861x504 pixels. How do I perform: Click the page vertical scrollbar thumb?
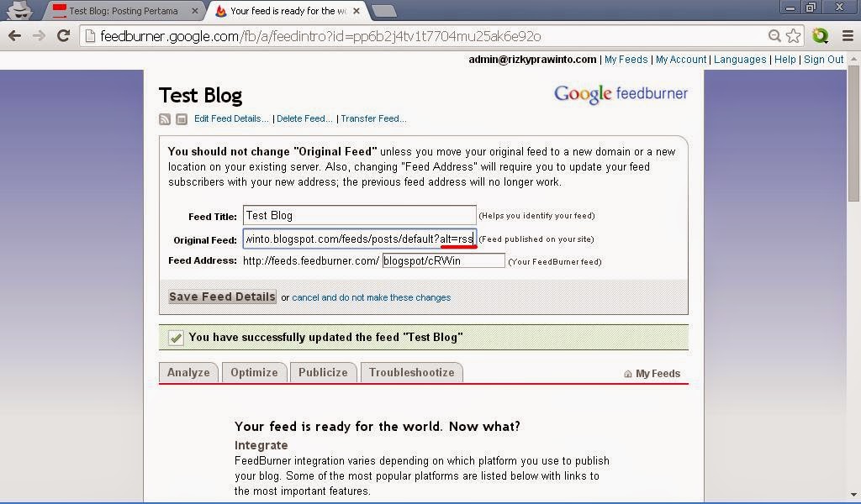pyautogui.click(x=854, y=133)
